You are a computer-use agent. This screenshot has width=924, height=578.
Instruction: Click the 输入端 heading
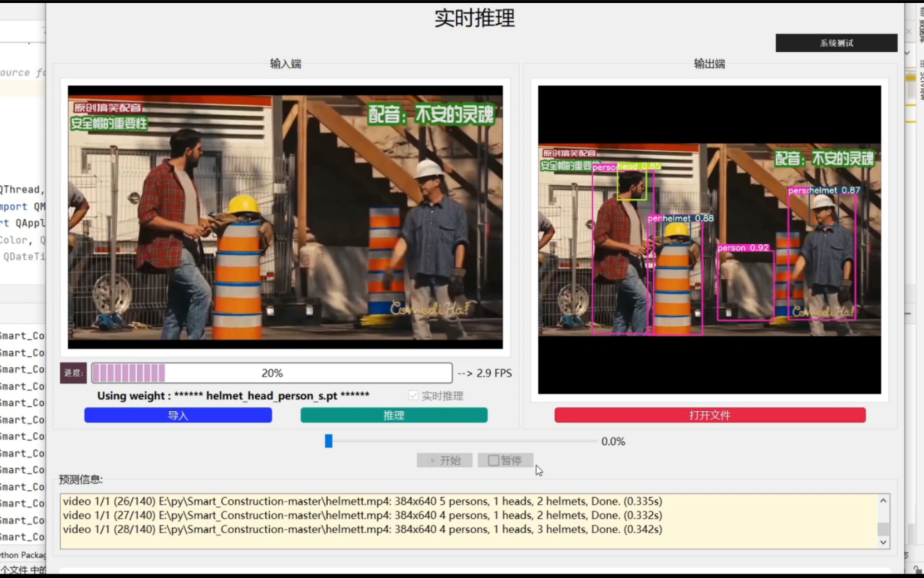click(x=286, y=64)
